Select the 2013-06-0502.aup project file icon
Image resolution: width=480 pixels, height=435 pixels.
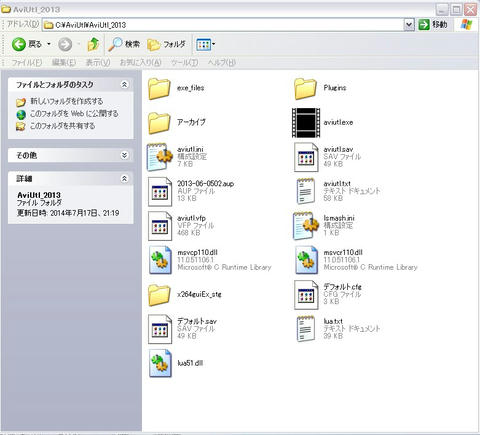tap(160, 192)
